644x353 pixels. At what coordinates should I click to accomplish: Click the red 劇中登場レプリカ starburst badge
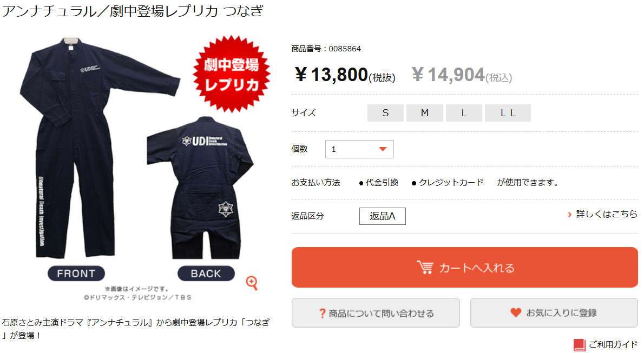232,74
